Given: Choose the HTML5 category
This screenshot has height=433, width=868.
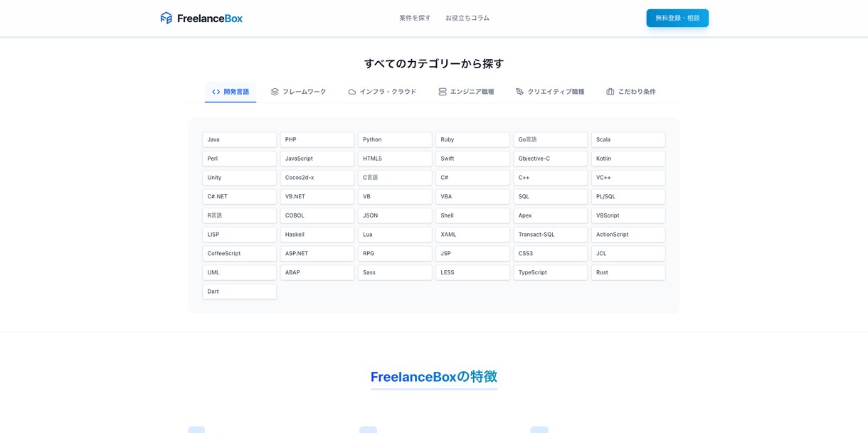Looking at the screenshot, I should click(x=395, y=159).
